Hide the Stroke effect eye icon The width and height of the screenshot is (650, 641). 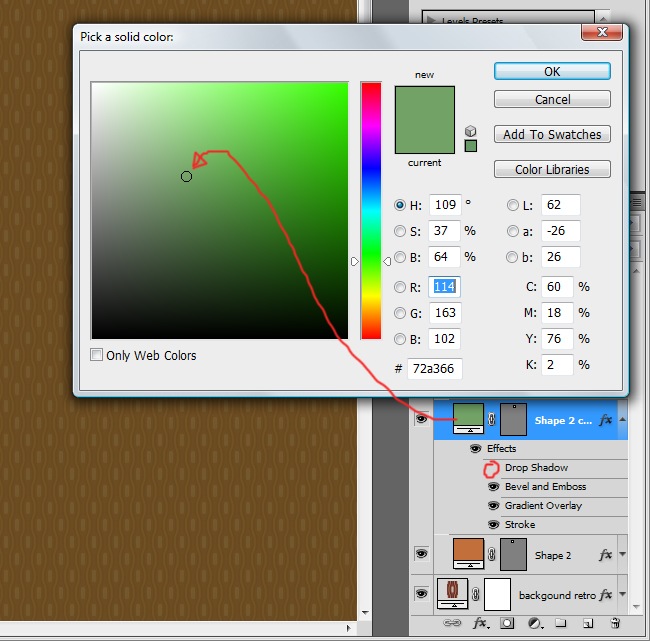pos(493,524)
